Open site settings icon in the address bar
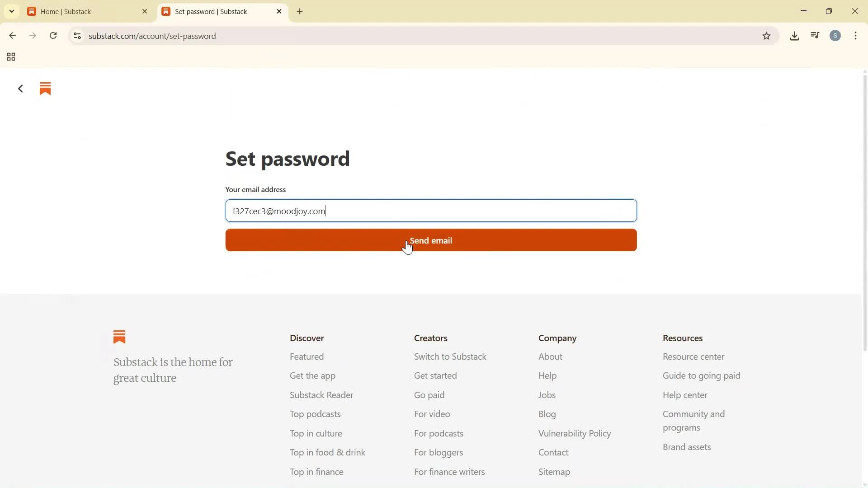The width and height of the screenshot is (868, 488). [x=77, y=36]
